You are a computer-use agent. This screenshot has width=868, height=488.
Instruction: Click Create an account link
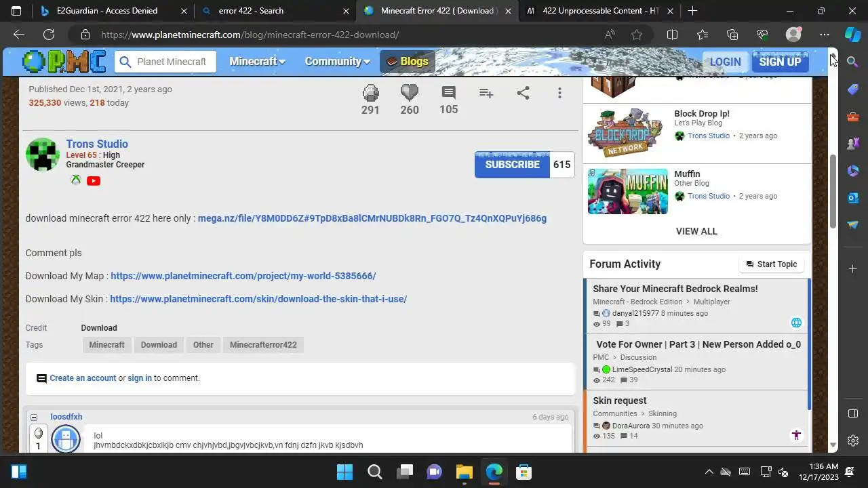coord(83,378)
